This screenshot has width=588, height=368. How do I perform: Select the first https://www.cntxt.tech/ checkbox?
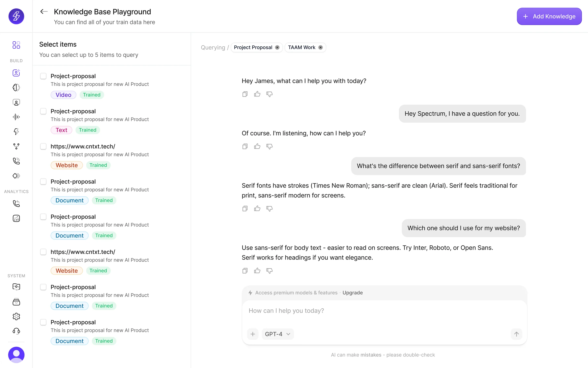click(x=43, y=146)
